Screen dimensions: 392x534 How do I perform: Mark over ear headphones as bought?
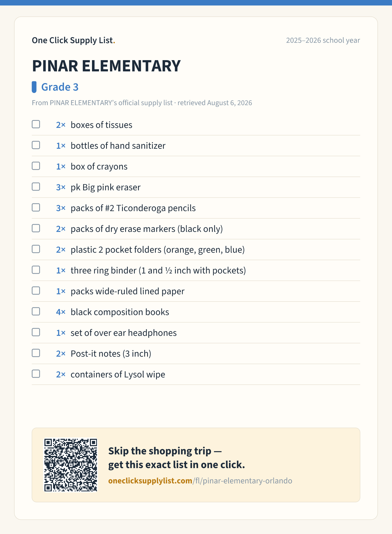(36, 332)
